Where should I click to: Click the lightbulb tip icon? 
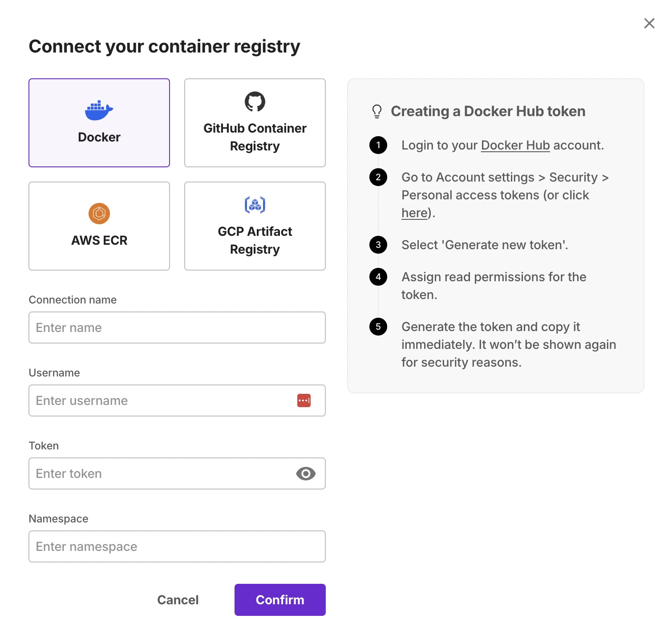[x=377, y=111]
